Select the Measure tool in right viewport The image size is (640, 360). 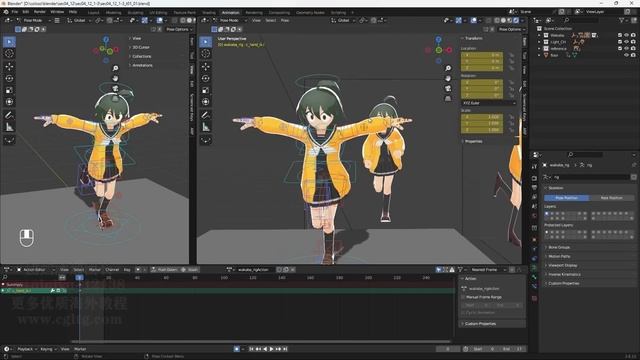[206, 127]
